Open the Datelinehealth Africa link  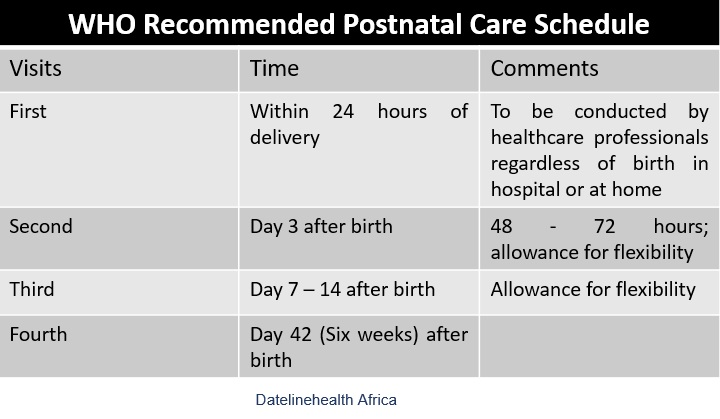point(326,400)
